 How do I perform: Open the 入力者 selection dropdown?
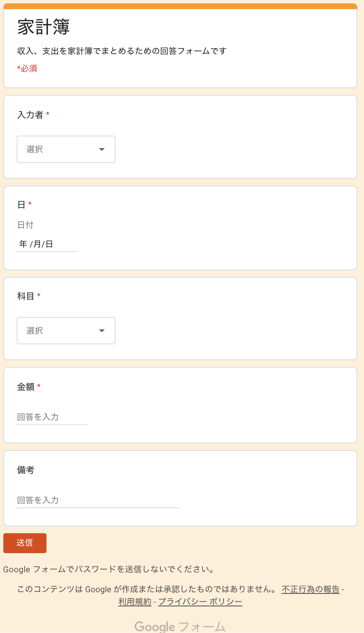[x=66, y=149]
